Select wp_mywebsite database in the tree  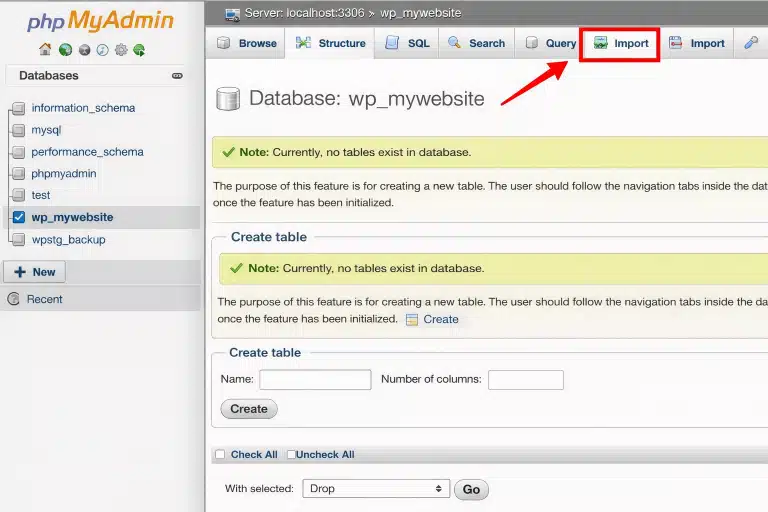click(72, 217)
